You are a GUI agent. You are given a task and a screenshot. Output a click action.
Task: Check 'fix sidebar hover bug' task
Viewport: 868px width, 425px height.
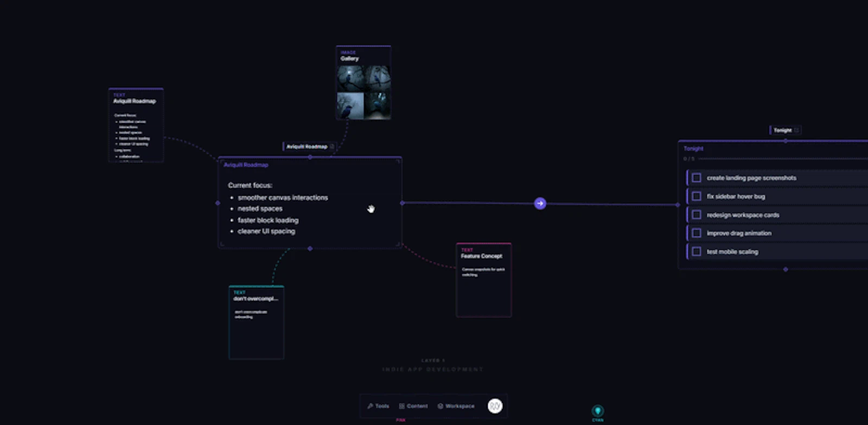pyautogui.click(x=697, y=196)
